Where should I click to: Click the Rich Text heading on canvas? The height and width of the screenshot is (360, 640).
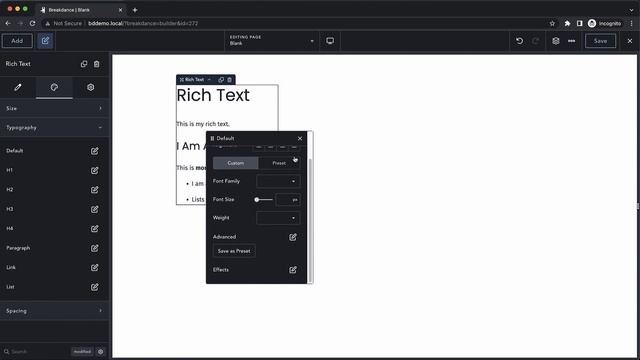(213, 96)
